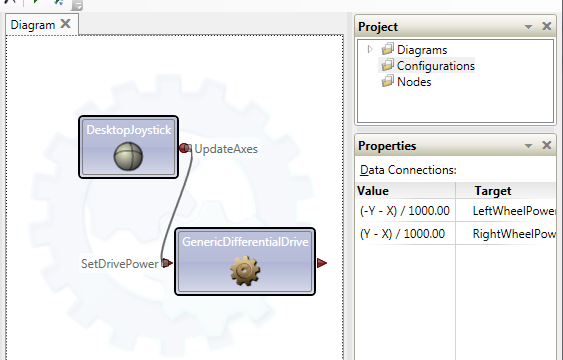Select the DesktopJoystick node block
563x360 pixels.
[129, 147]
